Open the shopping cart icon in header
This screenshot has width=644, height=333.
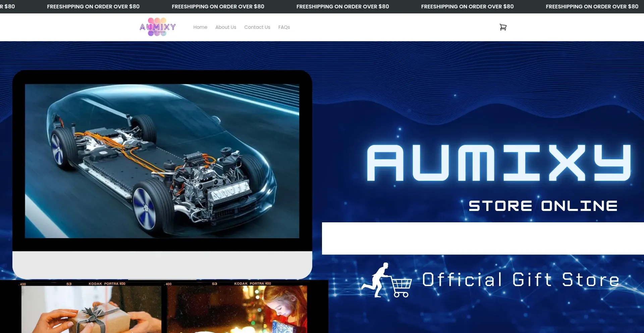pos(503,27)
